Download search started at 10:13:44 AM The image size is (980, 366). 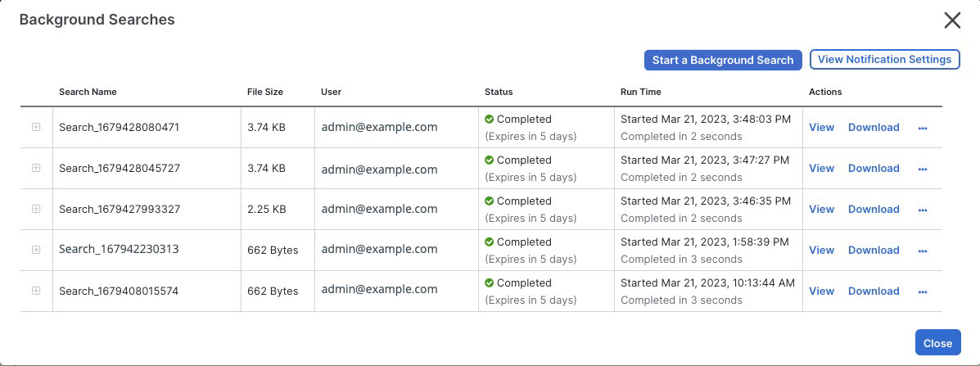point(874,291)
